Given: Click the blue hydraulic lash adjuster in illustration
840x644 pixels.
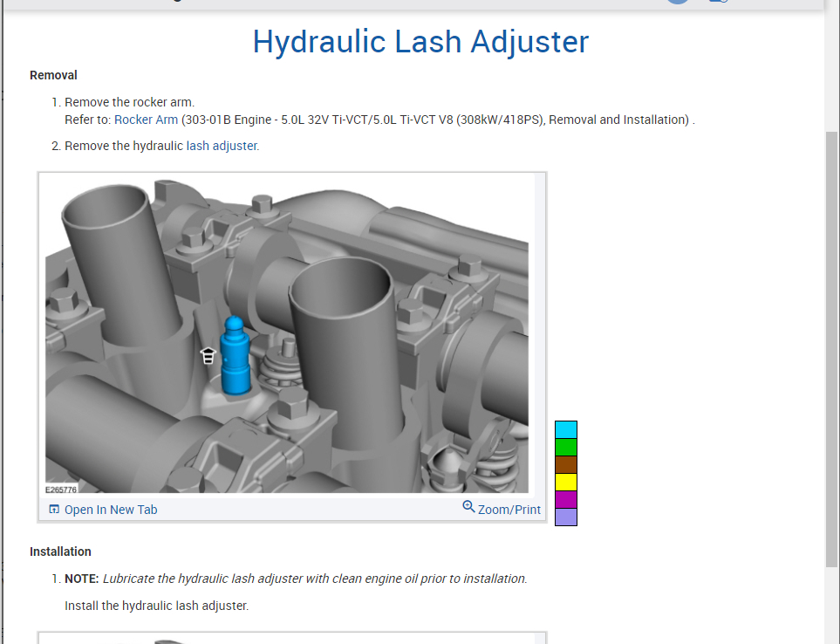Looking at the screenshot, I should coord(235,356).
